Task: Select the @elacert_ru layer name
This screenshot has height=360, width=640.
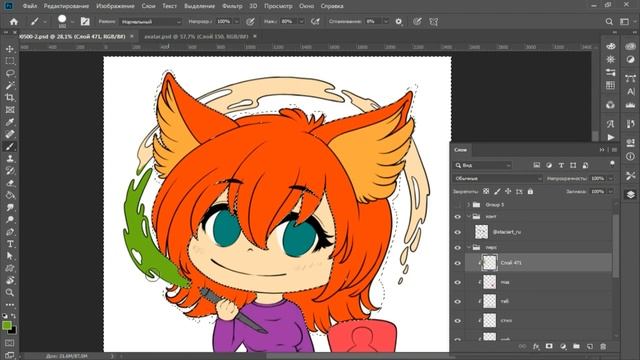Action: [x=507, y=232]
